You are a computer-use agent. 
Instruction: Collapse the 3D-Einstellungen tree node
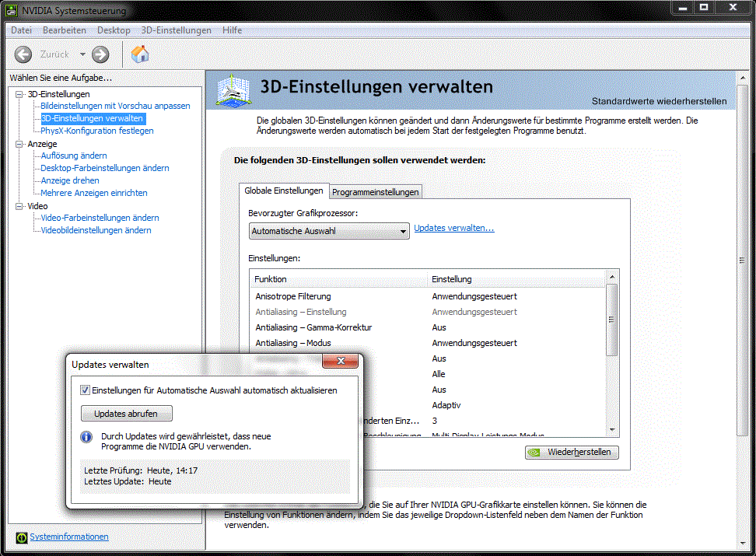pos(19,95)
